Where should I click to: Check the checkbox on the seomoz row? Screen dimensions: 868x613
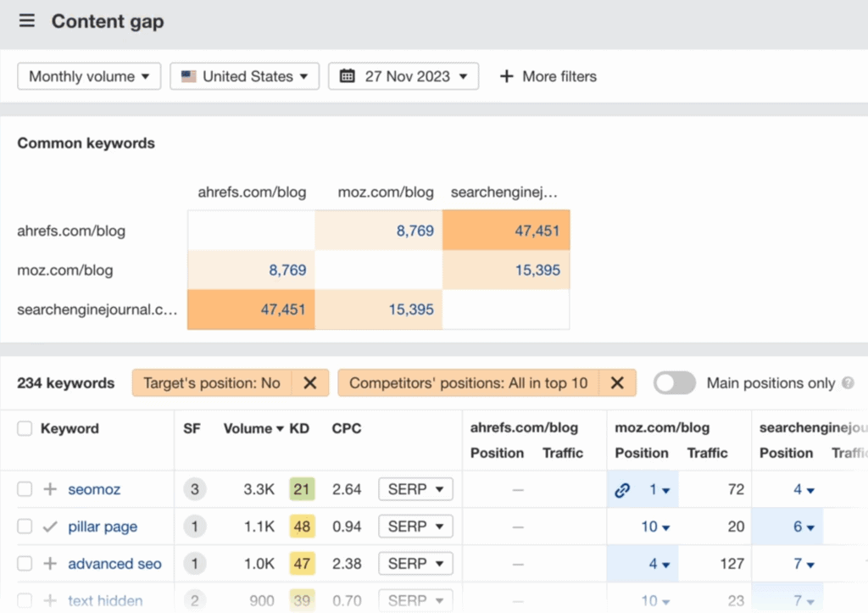click(x=25, y=489)
